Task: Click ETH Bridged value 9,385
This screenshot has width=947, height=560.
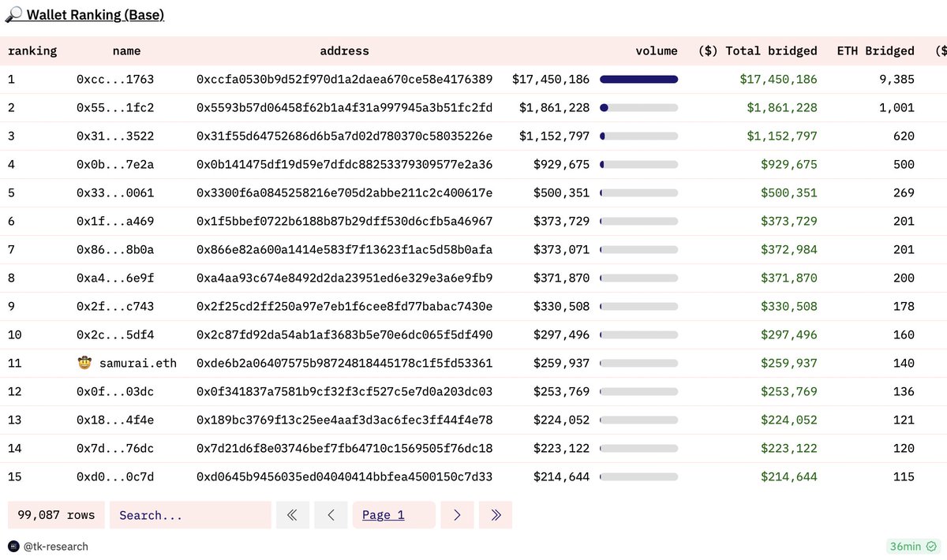Action: (896, 79)
